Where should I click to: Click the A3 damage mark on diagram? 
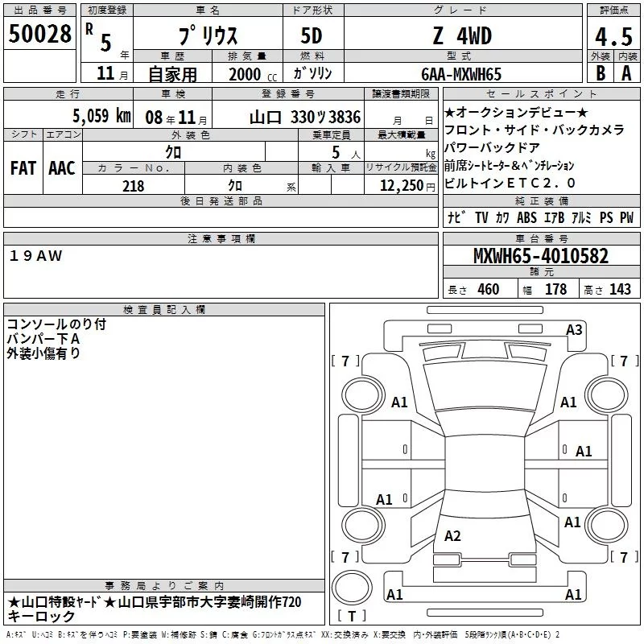click(x=574, y=330)
